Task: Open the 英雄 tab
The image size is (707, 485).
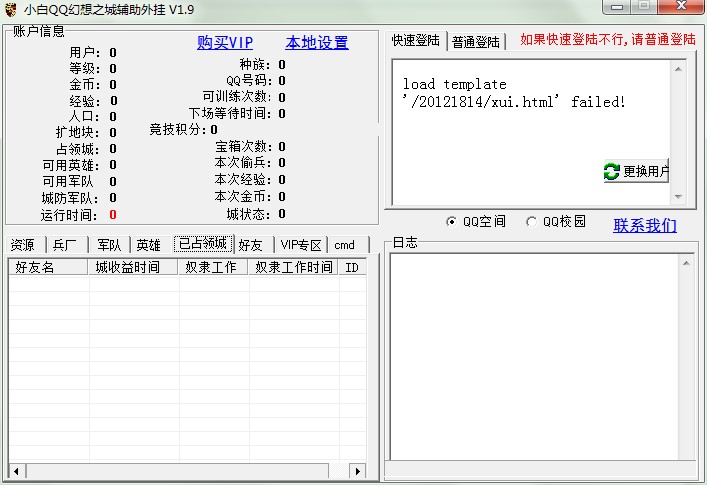Action: point(149,245)
